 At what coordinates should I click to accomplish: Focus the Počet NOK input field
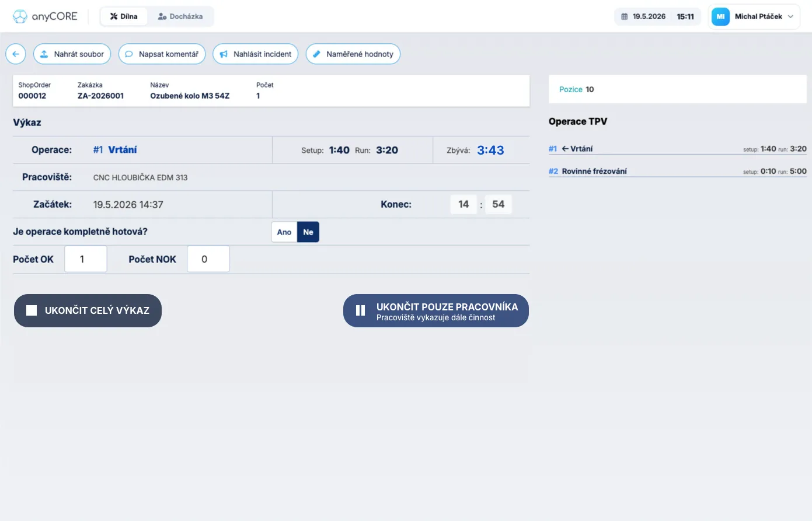(x=208, y=259)
